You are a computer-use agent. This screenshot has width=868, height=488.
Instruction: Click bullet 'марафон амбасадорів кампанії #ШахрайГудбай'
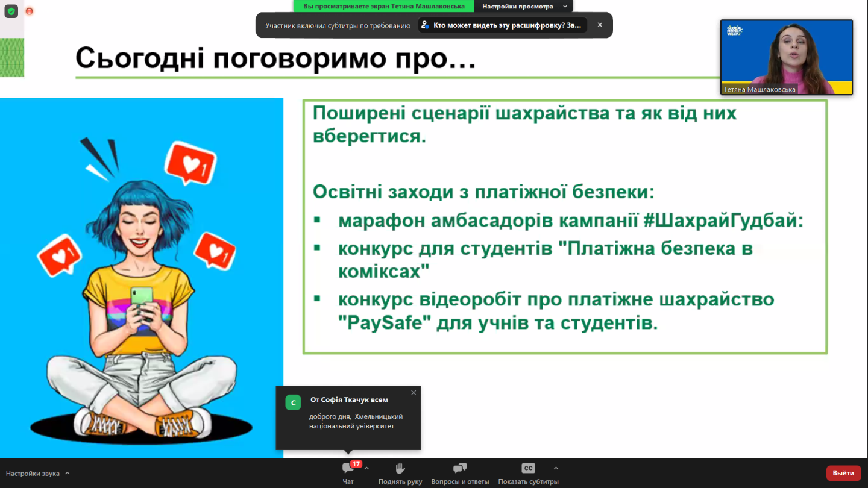point(571,221)
